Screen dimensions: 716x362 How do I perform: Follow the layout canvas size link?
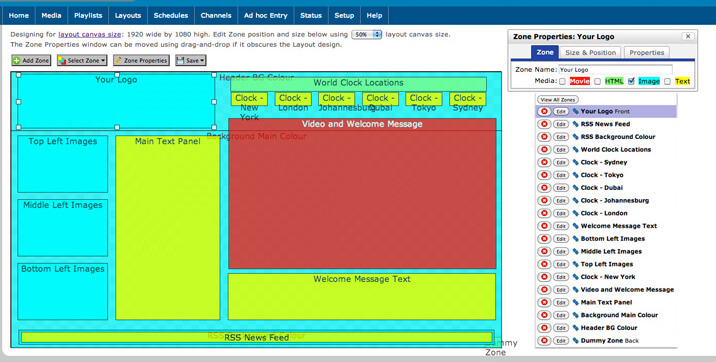click(90, 34)
